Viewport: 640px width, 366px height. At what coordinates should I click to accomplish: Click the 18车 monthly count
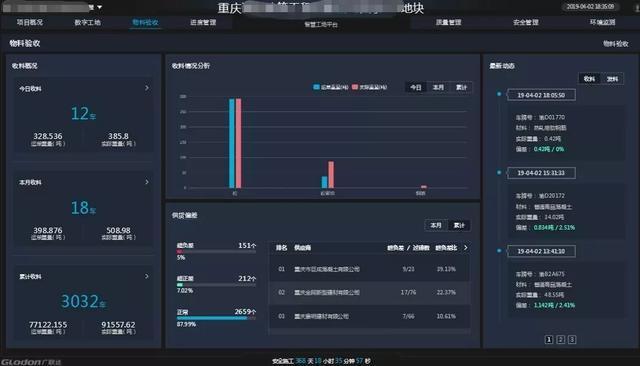(x=83, y=208)
